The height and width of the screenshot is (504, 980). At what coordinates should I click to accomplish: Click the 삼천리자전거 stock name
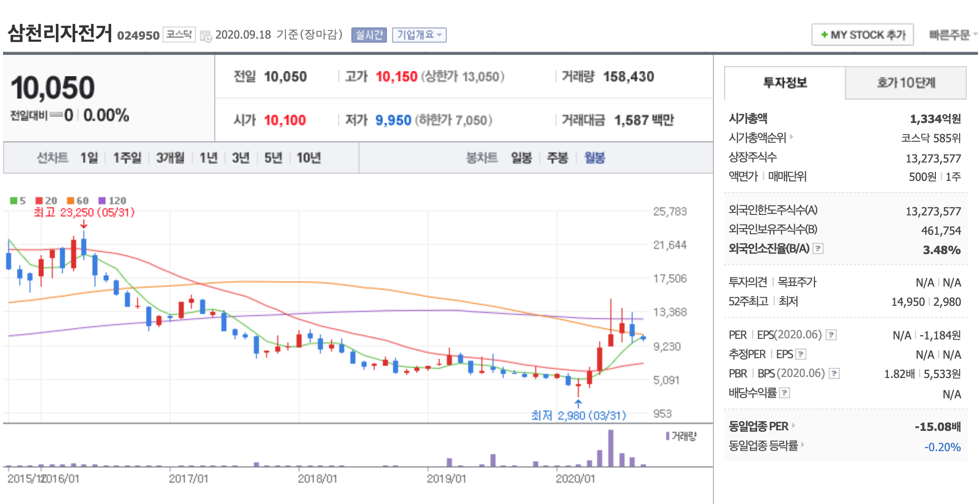[x=60, y=33]
